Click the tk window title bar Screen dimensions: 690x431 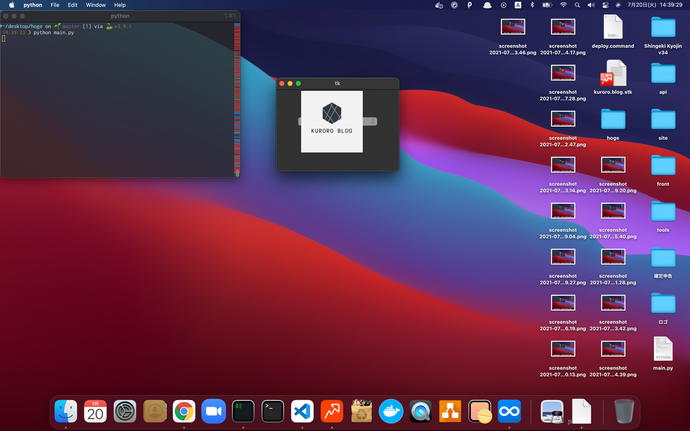[x=338, y=83]
